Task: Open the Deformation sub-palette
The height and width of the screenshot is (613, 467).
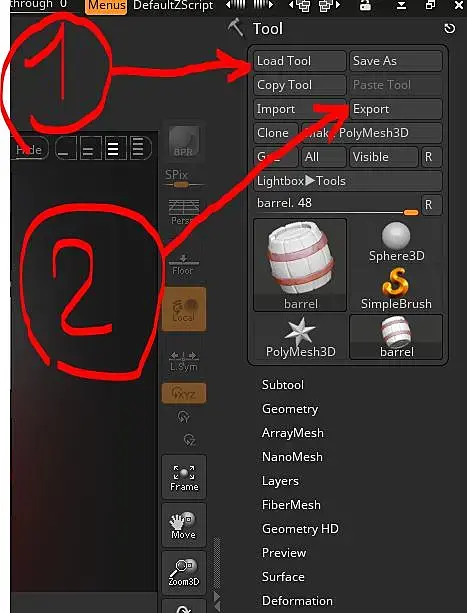Action: [x=297, y=600]
